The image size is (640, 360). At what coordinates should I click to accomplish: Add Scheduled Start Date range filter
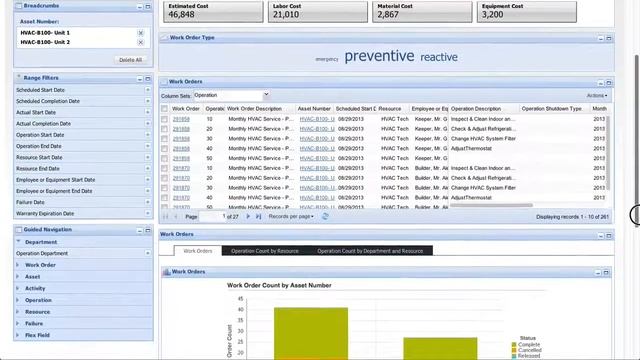[x=148, y=90]
